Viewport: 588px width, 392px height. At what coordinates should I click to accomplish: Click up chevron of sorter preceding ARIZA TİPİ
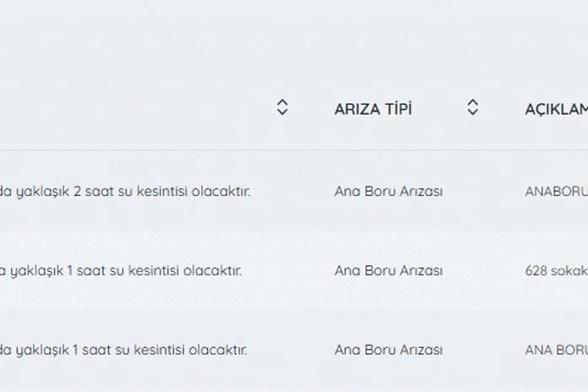(x=282, y=102)
